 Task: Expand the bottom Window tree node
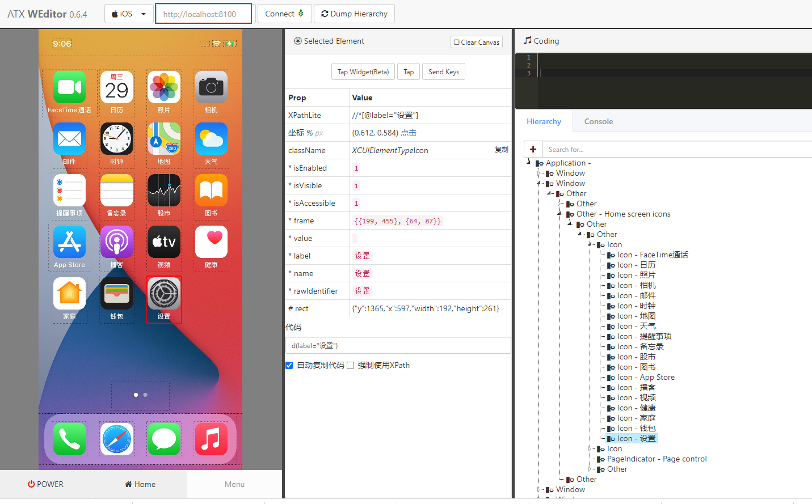tap(539, 489)
